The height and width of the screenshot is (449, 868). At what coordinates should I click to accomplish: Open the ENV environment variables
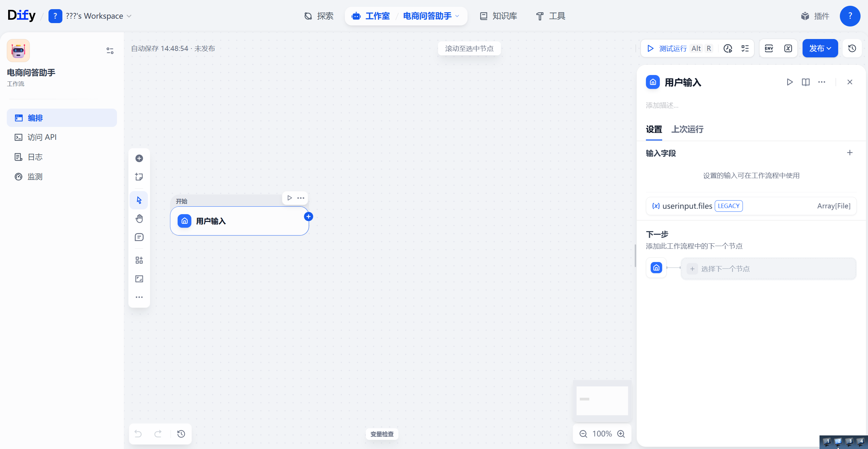point(769,49)
